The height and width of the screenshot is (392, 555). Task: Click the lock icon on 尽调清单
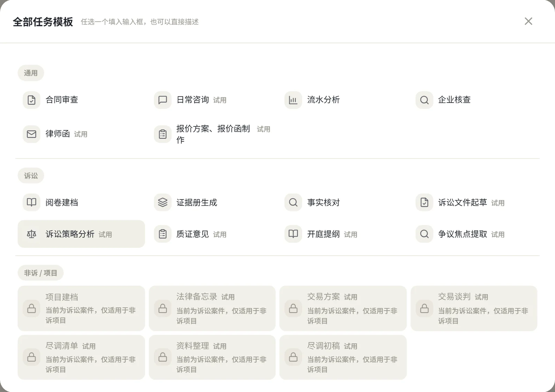[x=32, y=357]
